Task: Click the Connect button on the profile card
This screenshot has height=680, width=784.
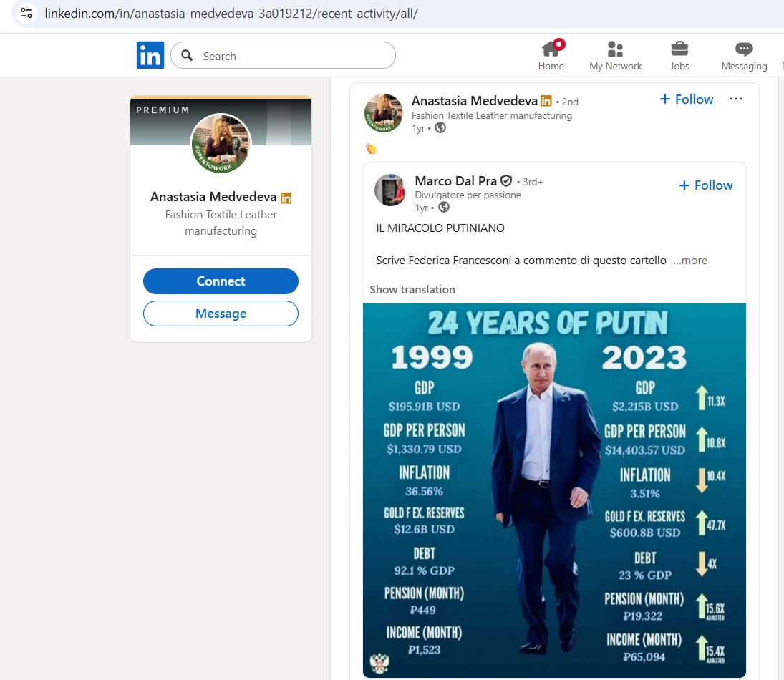Action: [x=221, y=281]
